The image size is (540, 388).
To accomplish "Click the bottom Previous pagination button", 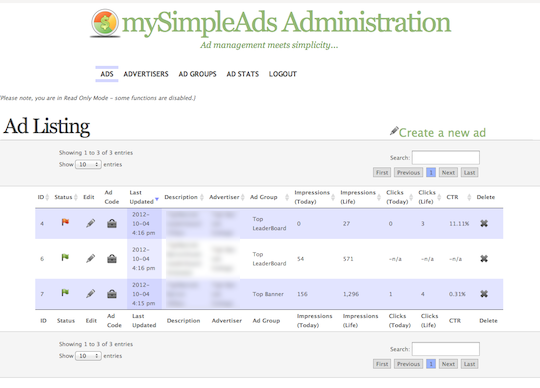I will 408,364.
